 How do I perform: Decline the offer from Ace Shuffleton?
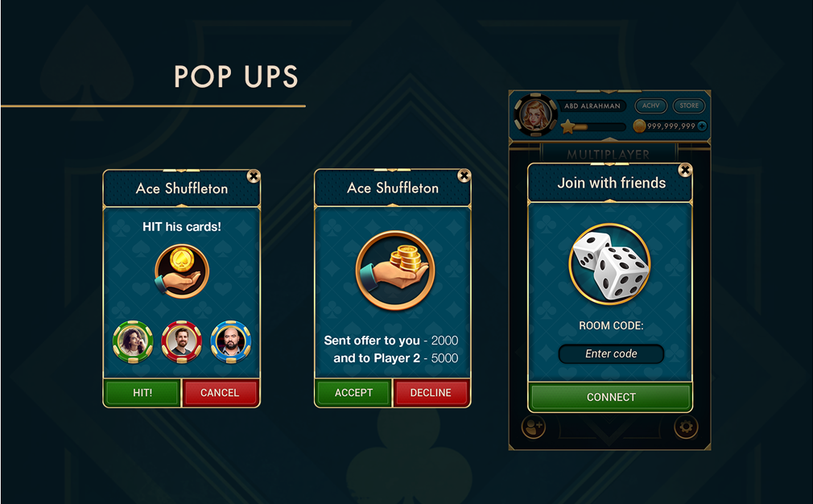tap(431, 393)
